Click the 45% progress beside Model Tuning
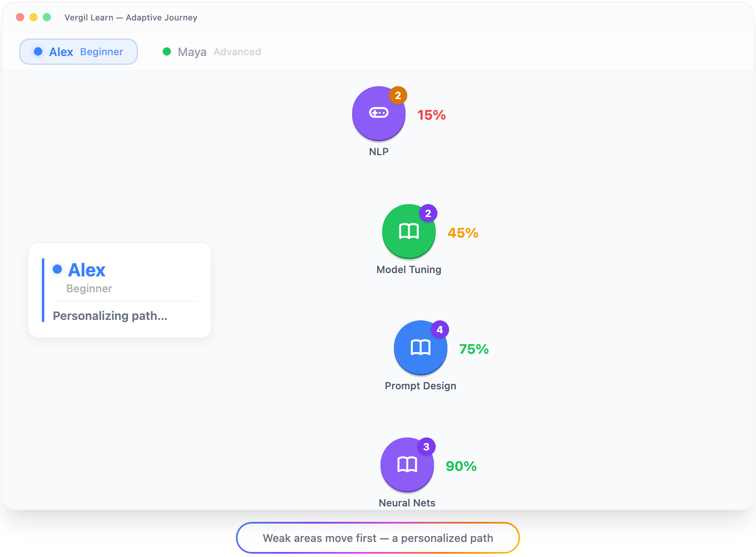The width and height of the screenshot is (756, 557). tap(463, 233)
